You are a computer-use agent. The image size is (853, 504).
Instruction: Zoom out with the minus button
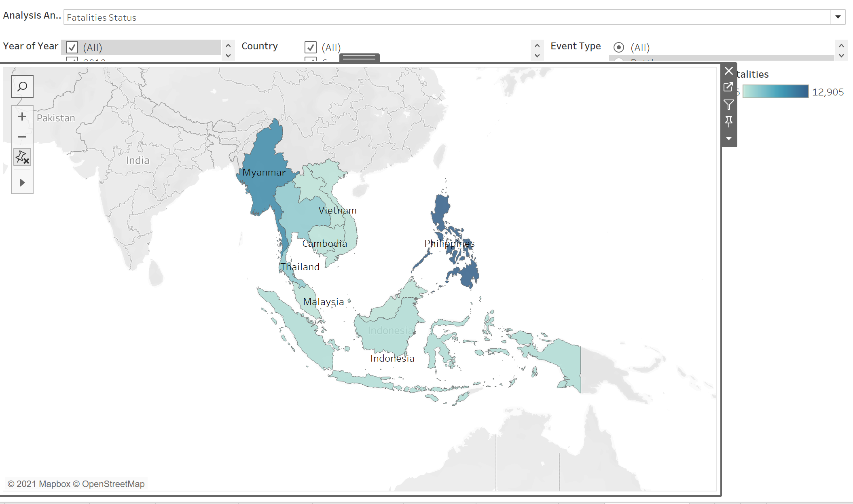tap(22, 137)
